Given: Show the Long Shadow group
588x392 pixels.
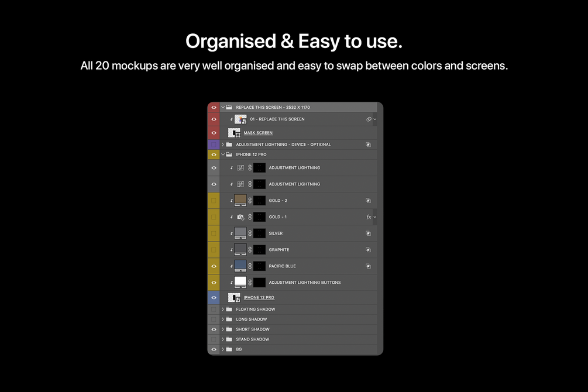Looking at the screenshot, I should [x=214, y=319].
